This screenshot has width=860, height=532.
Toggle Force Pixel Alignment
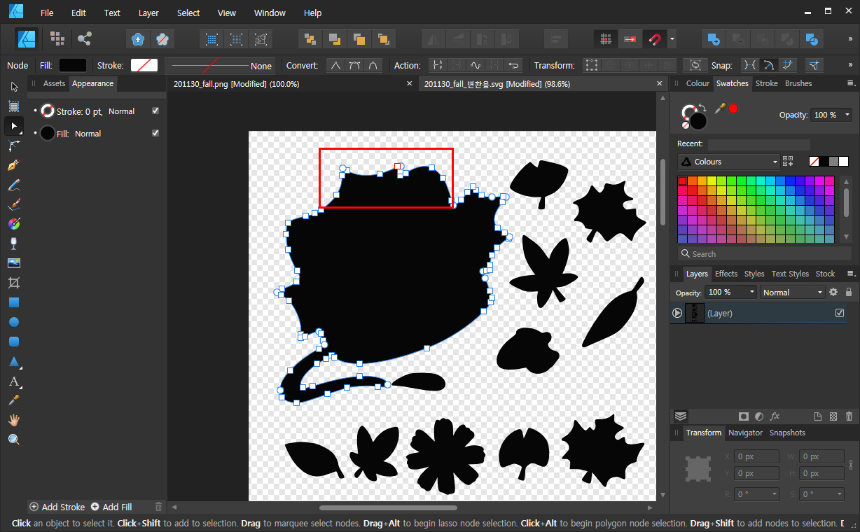(606, 39)
